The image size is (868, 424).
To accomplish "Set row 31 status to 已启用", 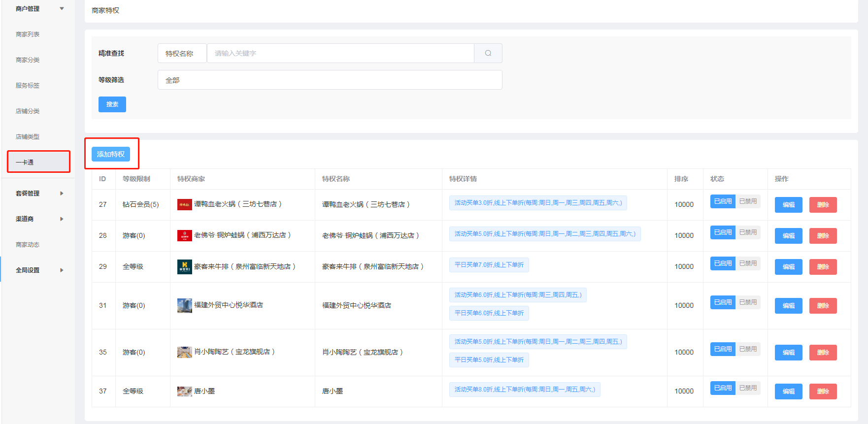I will coord(723,302).
